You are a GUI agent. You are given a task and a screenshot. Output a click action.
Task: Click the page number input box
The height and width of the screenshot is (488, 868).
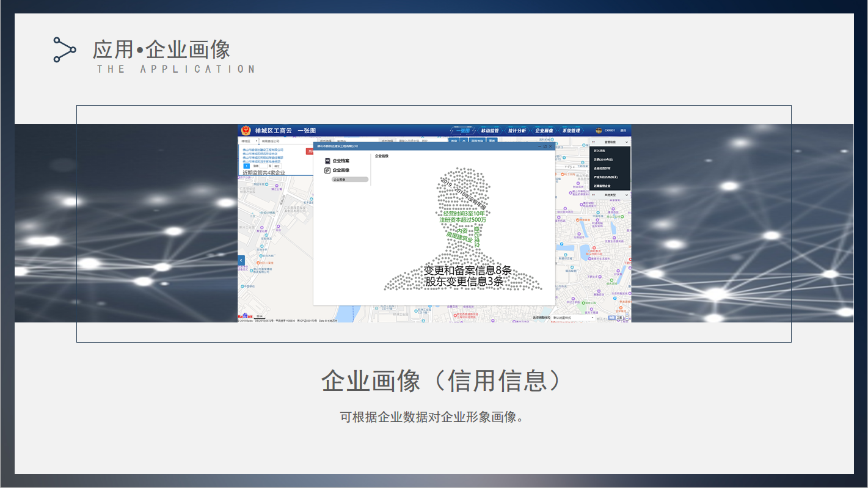point(263,166)
